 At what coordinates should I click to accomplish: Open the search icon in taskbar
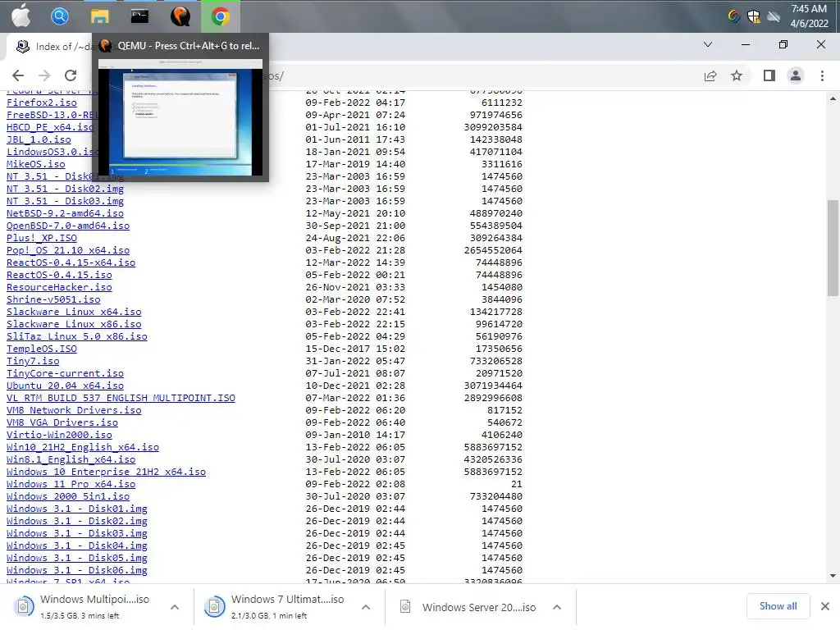[59, 16]
